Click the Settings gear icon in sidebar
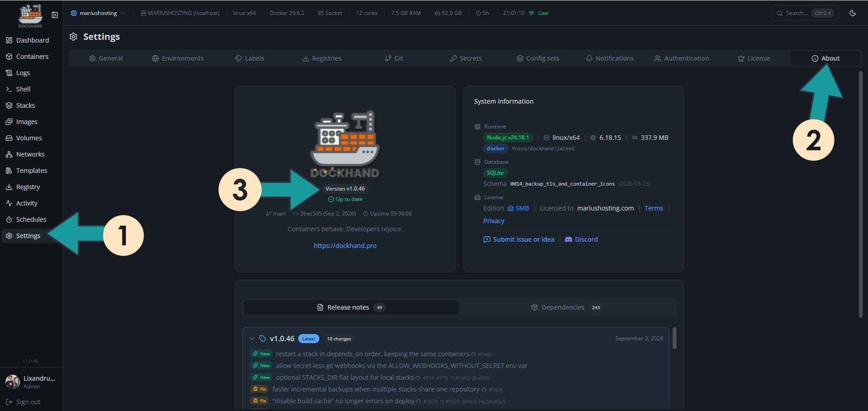 coord(9,236)
